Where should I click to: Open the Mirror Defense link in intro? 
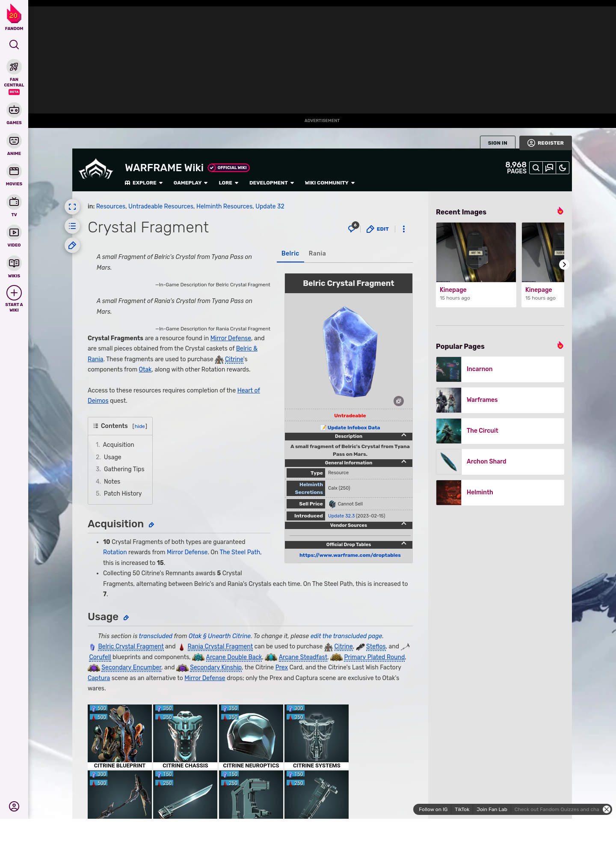[231, 338]
